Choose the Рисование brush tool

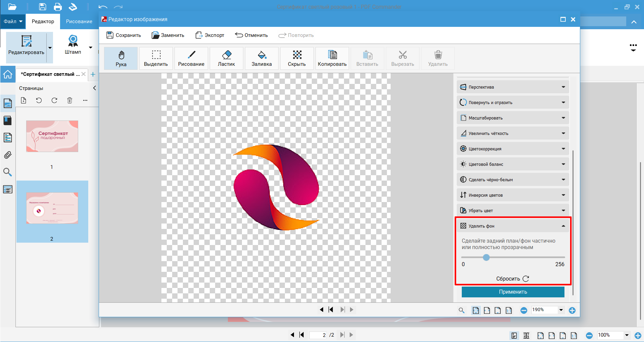point(191,58)
